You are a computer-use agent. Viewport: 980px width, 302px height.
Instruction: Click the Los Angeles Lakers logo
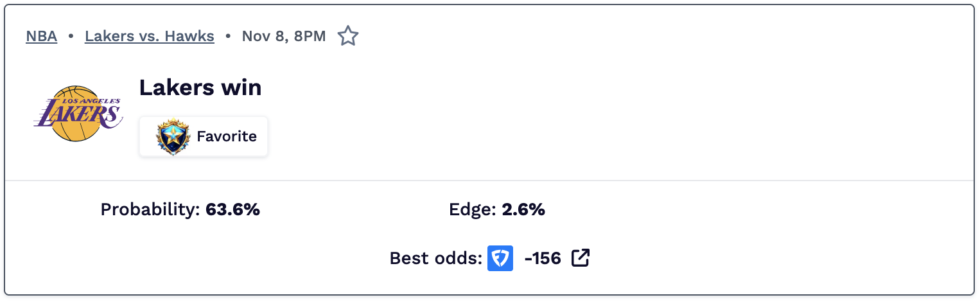pos(77,114)
